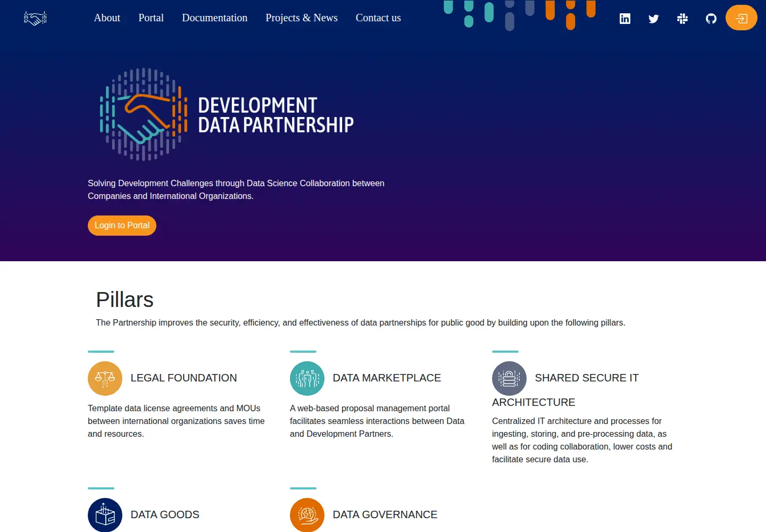The image size is (766, 532).
Task: Click the Login to Portal button
Action: (122, 226)
